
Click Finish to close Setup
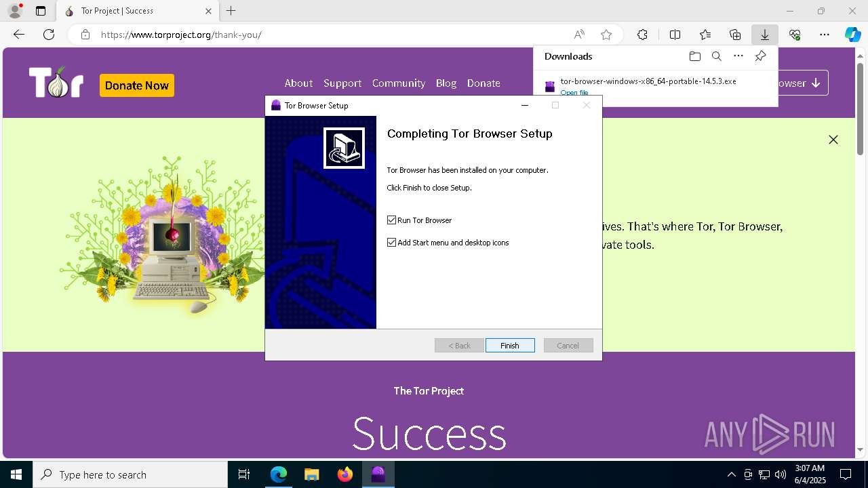510,346
